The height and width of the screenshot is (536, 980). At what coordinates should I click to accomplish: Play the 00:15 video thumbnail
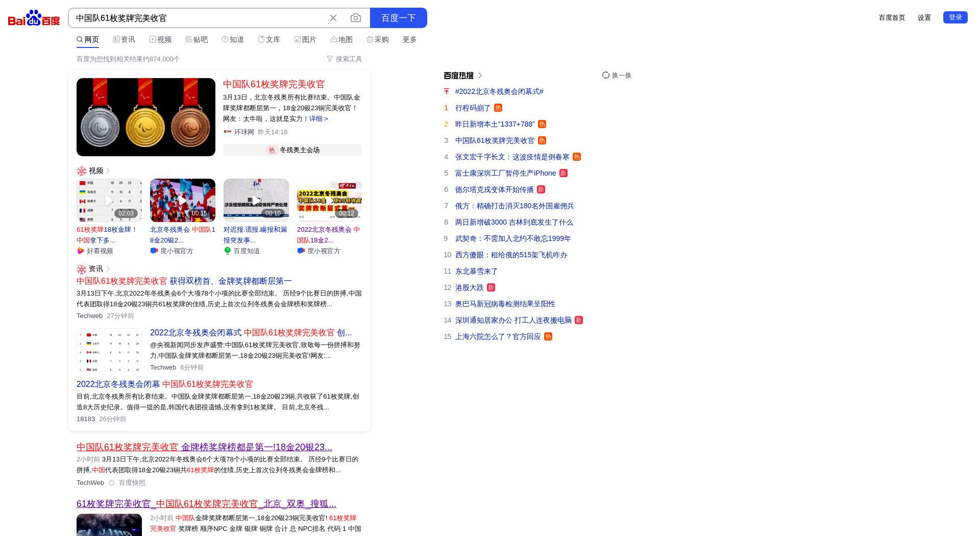[x=183, y=200]
